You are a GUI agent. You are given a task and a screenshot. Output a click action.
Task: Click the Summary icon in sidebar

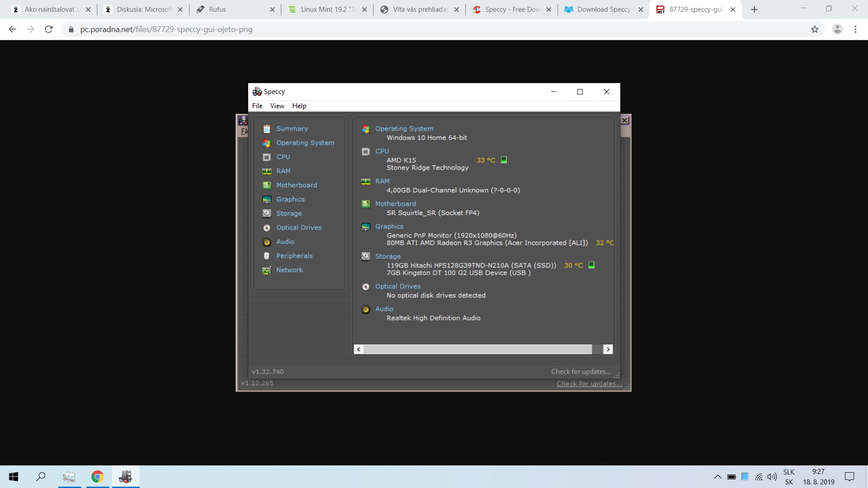[x=267, y=129]
